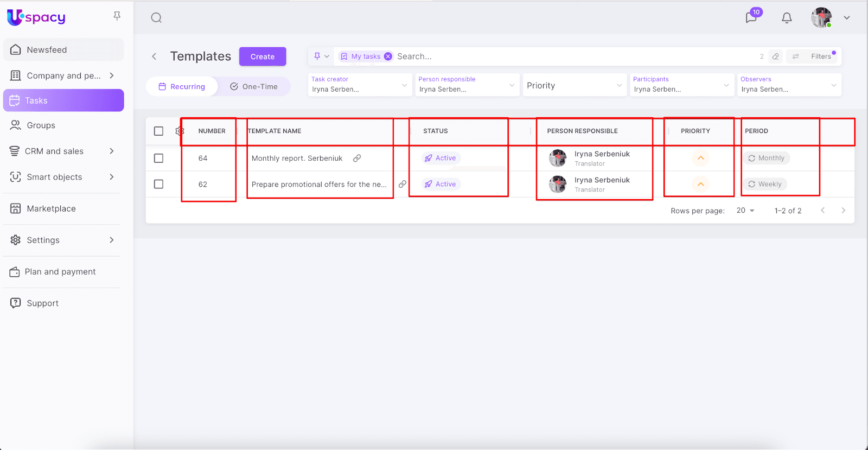Pin the sidebar with pushpin icon

pyautogui.click(x=117, y=16)
